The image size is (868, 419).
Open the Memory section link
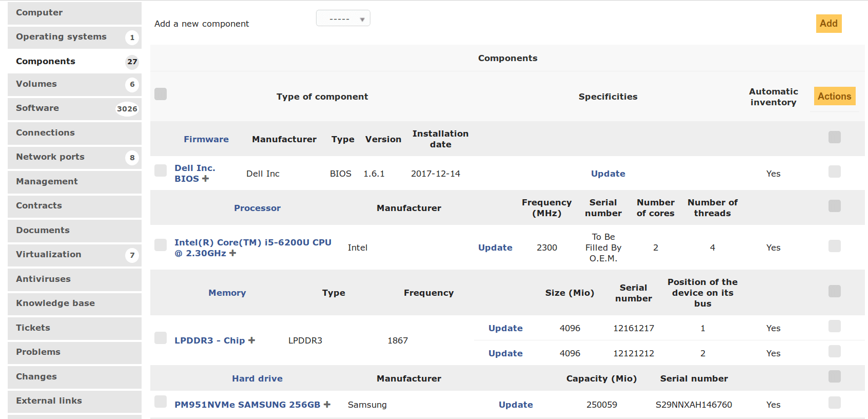point(227,293)
